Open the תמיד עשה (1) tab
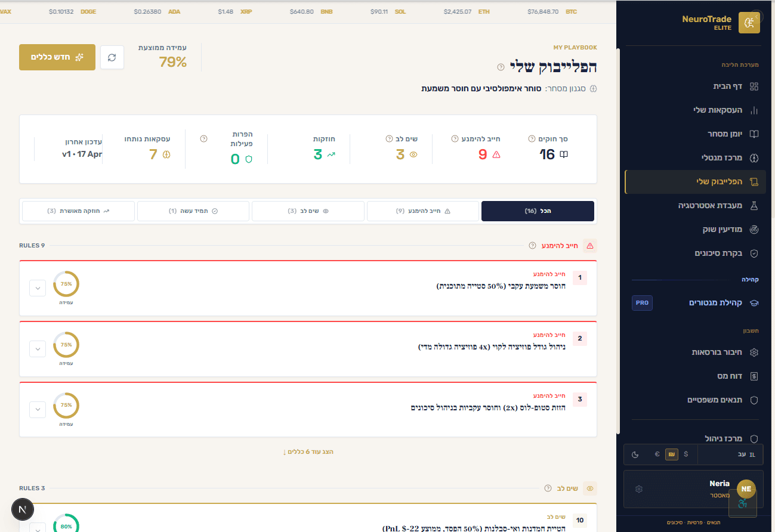 coord(193,211)
